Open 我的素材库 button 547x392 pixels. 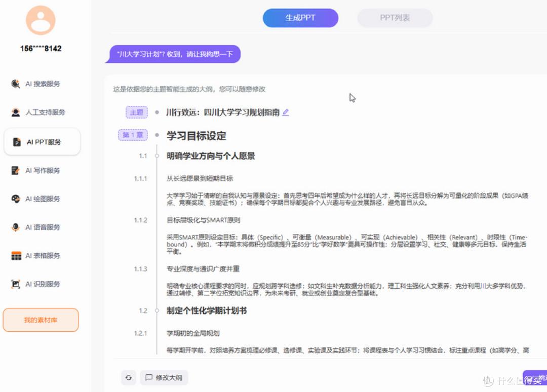(x=41, y=320)
